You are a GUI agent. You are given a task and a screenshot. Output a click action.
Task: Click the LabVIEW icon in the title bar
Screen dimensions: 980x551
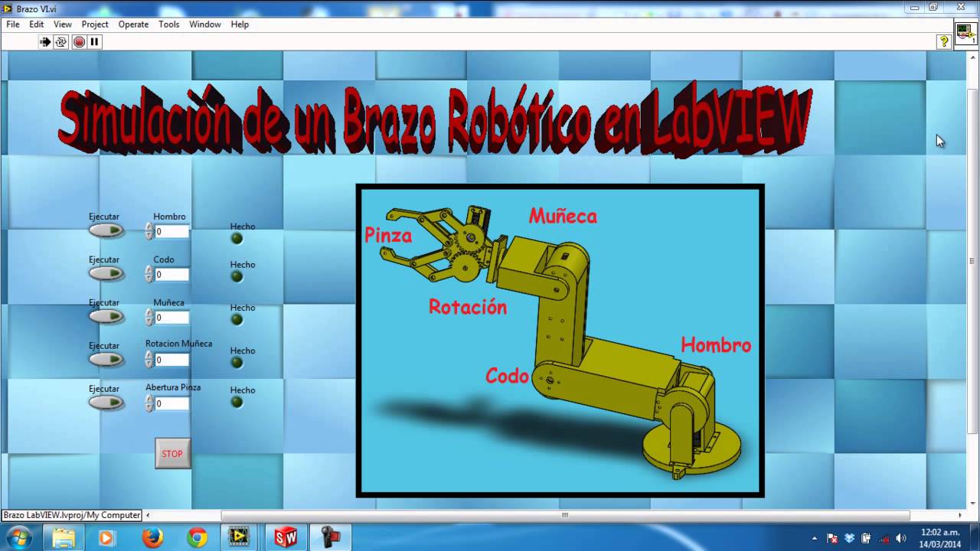(8, 8)
